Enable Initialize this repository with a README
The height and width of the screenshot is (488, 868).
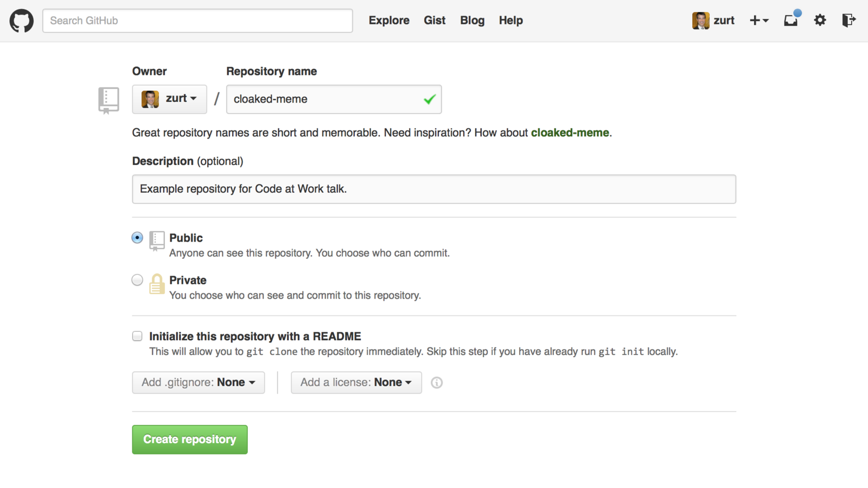tap(137, 336)
